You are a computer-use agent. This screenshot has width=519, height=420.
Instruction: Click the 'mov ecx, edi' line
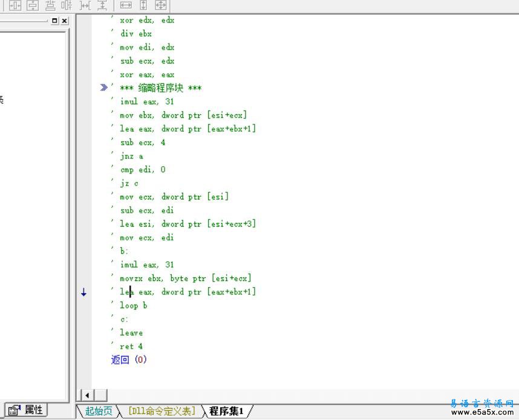[x=146, y=237]
